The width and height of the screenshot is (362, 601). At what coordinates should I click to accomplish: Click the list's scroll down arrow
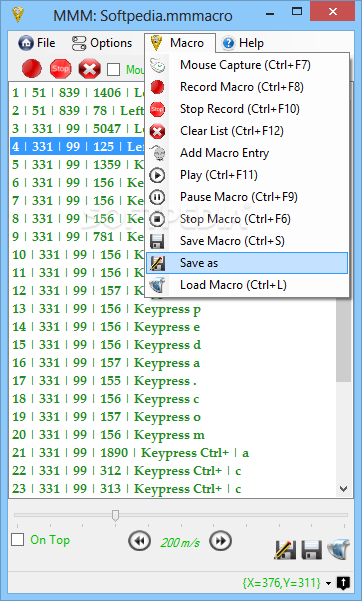[x=343, y=489]
